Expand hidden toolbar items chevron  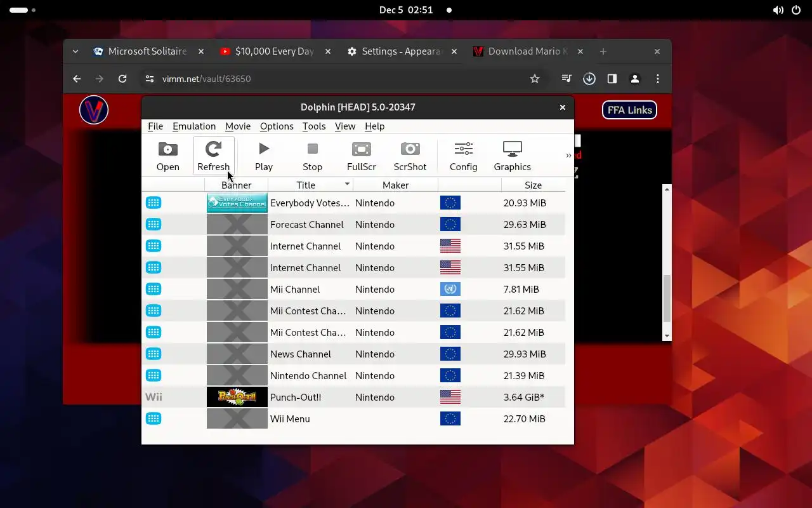[568, 156]
